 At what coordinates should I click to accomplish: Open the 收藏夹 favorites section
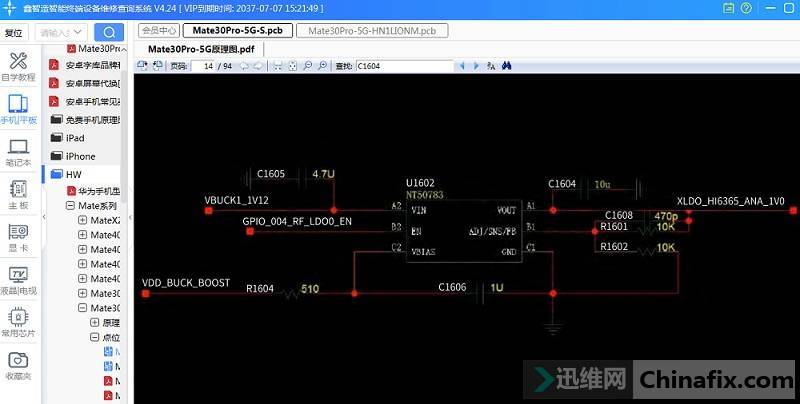click(x=18, y=364)
